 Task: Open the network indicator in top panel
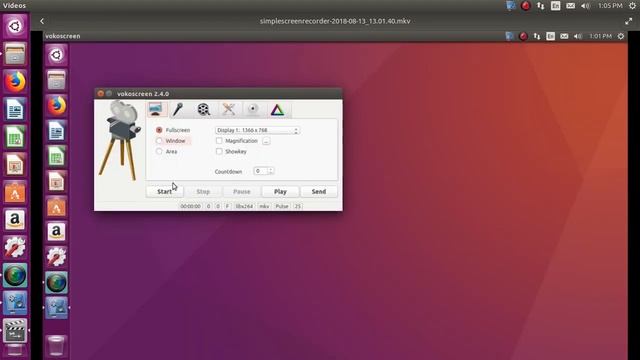(x=540, y=6)
